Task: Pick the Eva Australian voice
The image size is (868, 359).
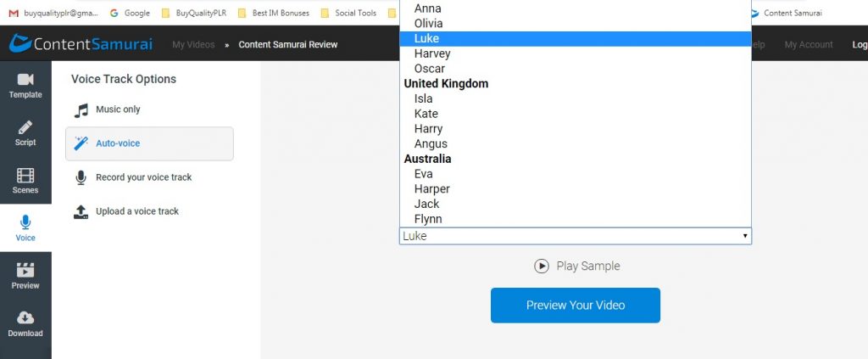Action: coord(576,174)
